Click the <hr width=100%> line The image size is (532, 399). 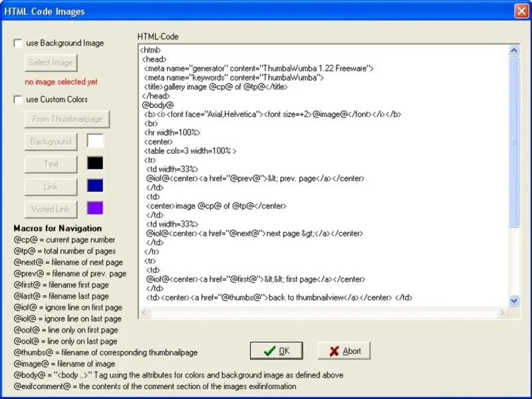coord(172,132)
